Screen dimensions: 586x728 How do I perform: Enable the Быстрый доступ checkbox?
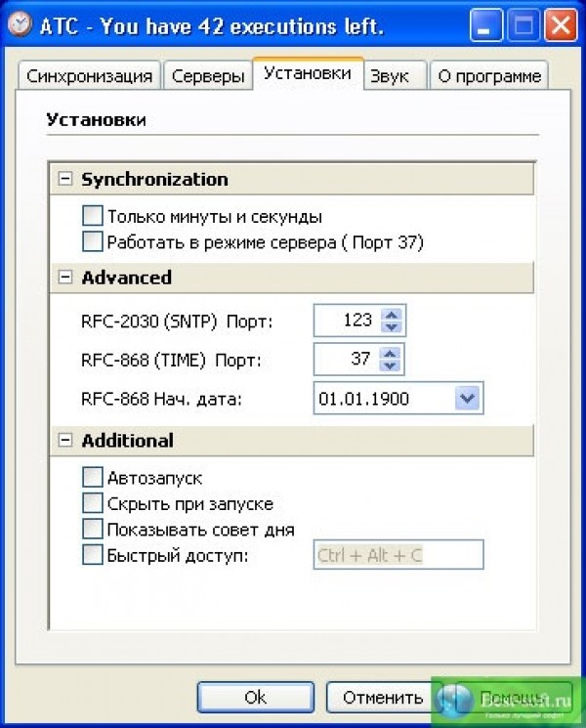[93, 554]
